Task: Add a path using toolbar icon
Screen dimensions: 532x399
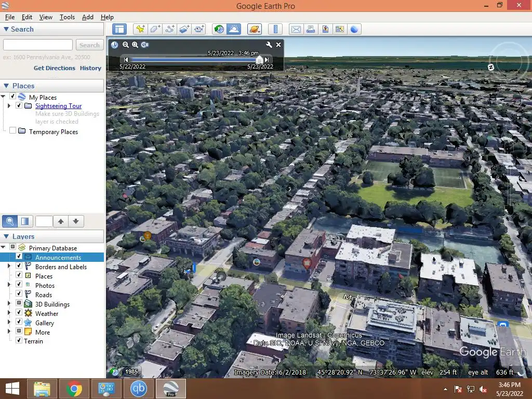Action: [170, 29]
